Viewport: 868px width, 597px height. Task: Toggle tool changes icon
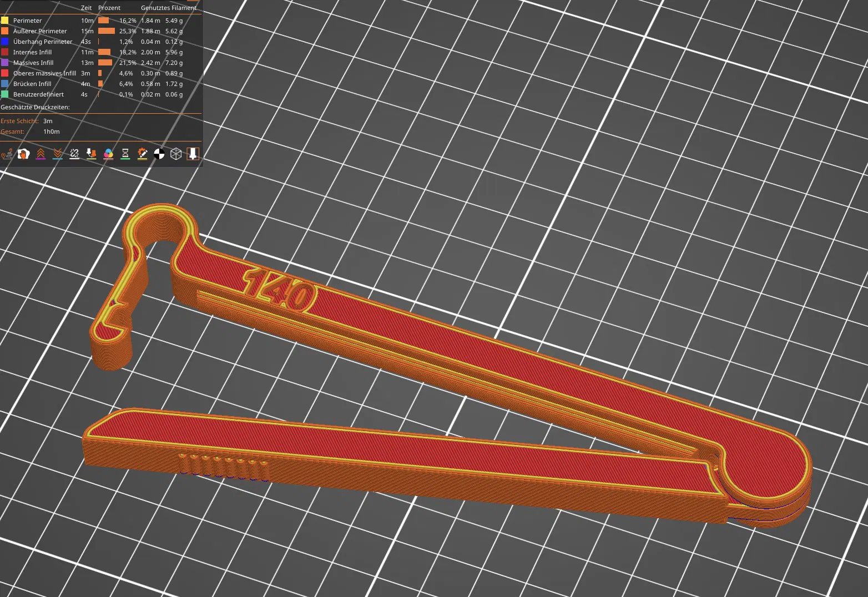click(x=92, y=154)
